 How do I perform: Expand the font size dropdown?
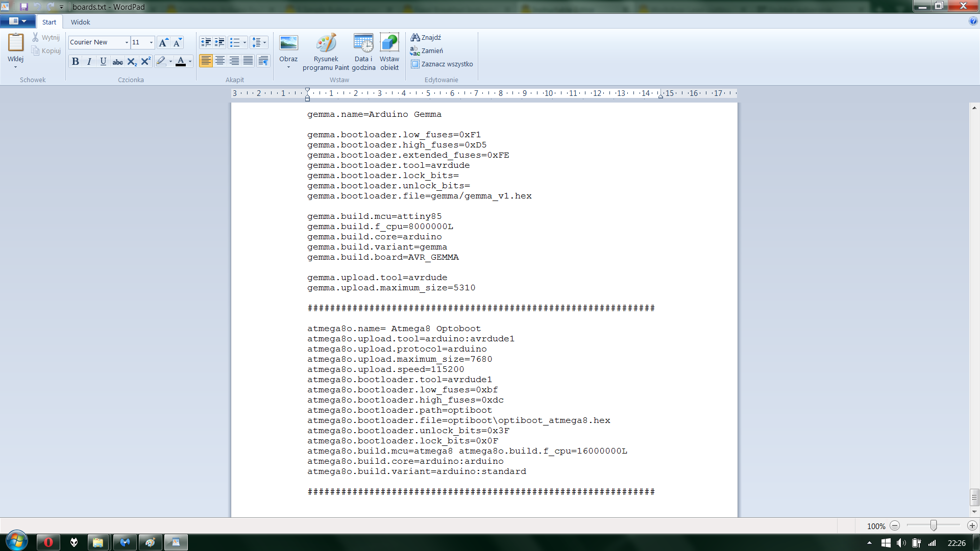151,42
